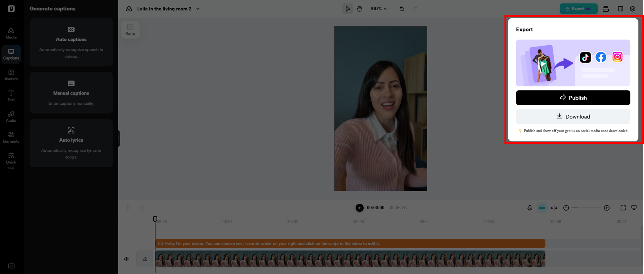Undo the last action
644x274 pixels.
tap(402, 9)
